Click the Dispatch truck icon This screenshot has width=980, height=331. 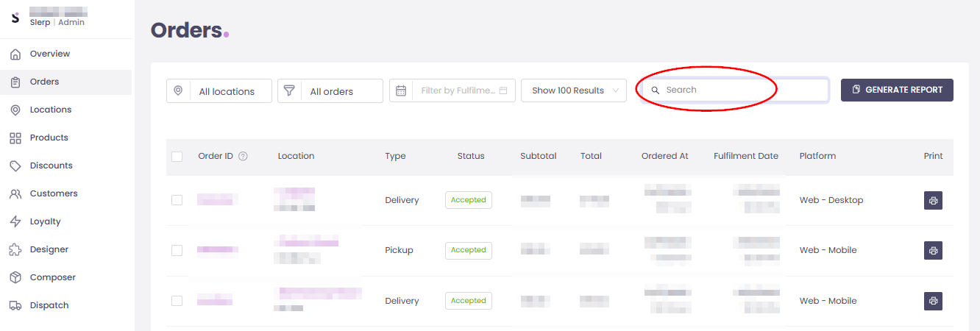tap(15, 305)
